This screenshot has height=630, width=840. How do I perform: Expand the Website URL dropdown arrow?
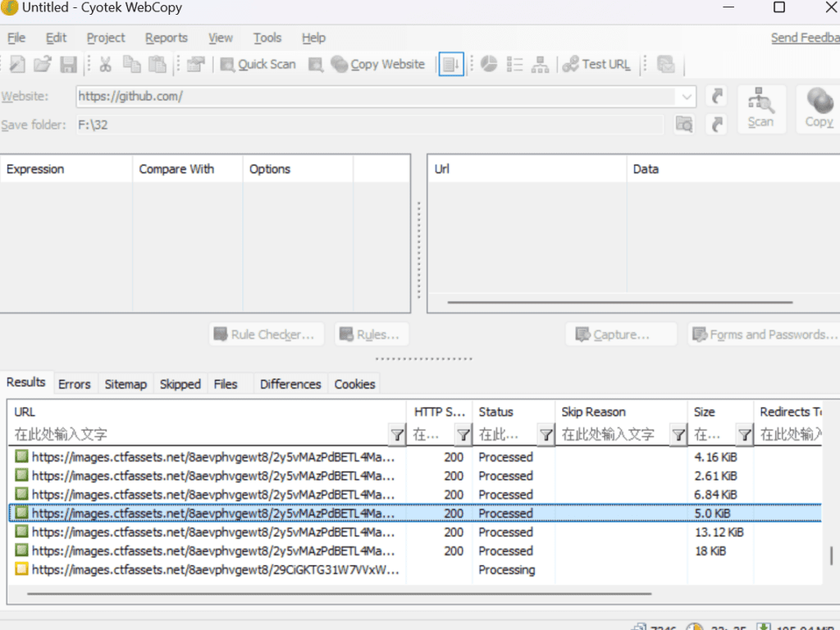pos(687,97)
